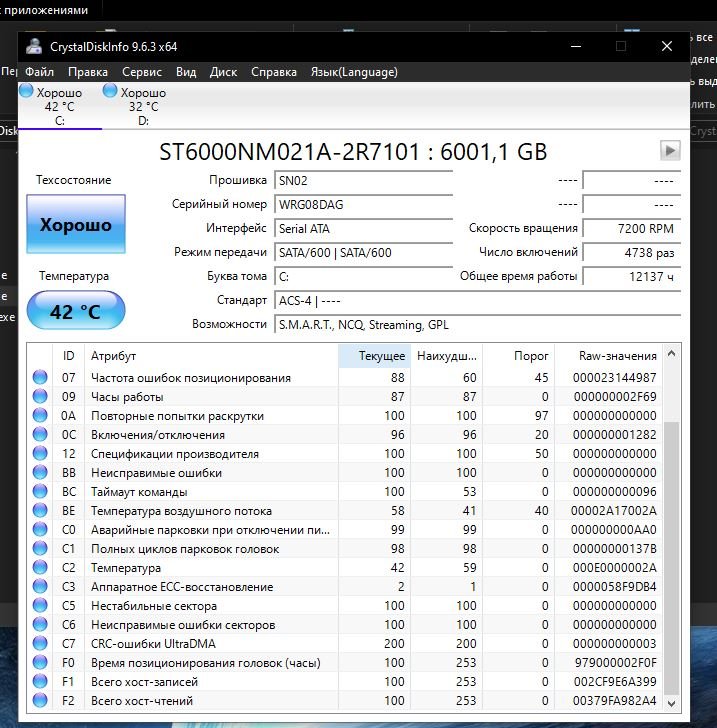Select the Таймаут команды row text
The width and height of the screenshot is (717, 728).
click(139, 492)
